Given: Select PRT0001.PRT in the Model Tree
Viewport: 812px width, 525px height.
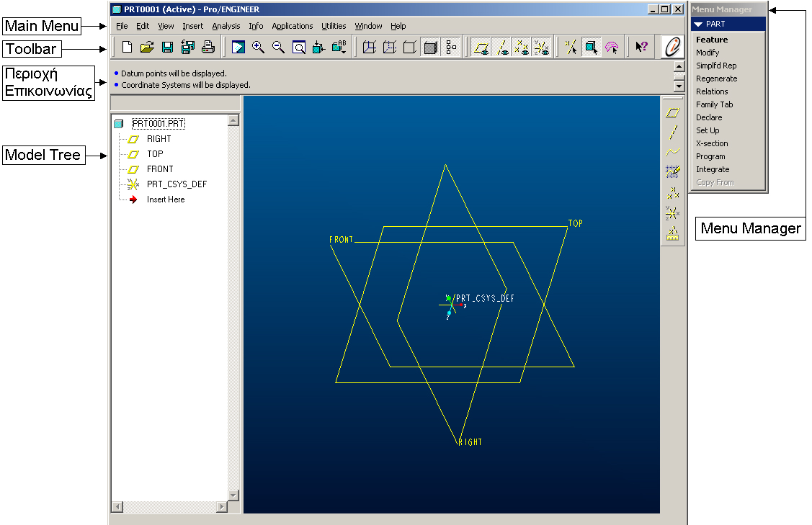Looking at the screenshot, I should [x=158, y=124].
